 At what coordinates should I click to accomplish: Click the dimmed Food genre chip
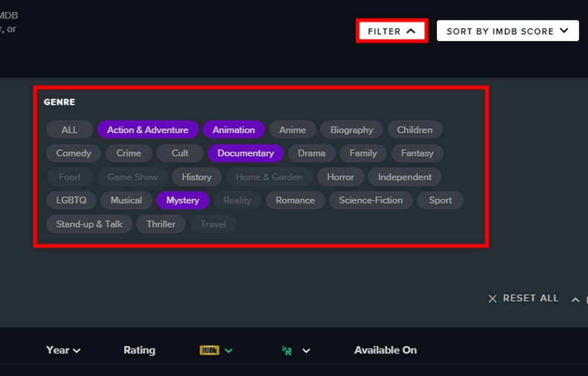[69, 177]
